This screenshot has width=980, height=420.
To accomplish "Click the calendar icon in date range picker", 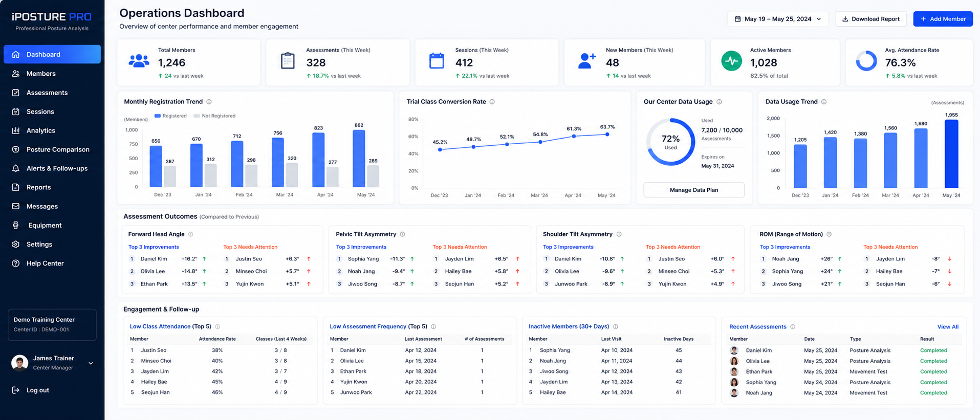I will click(737, 19).
